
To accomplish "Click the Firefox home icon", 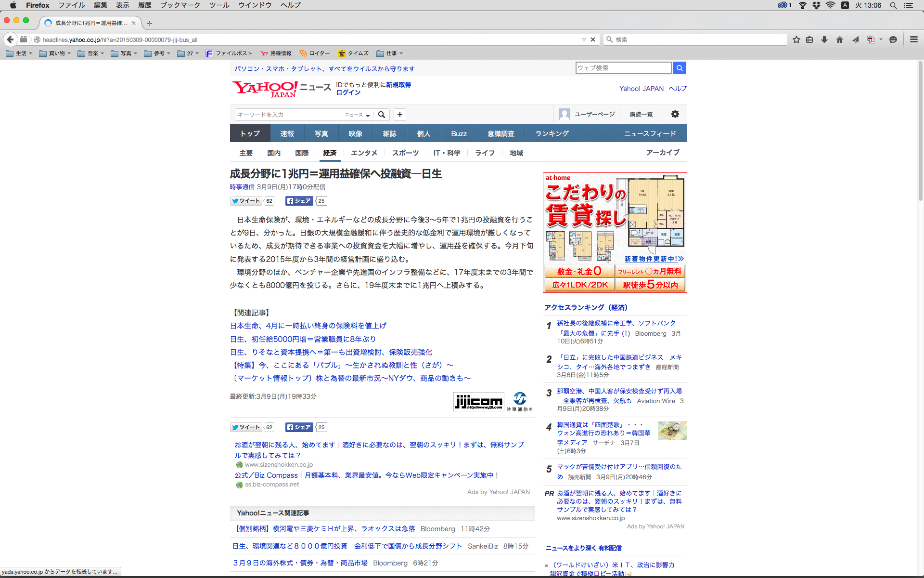I will (840, 39).
